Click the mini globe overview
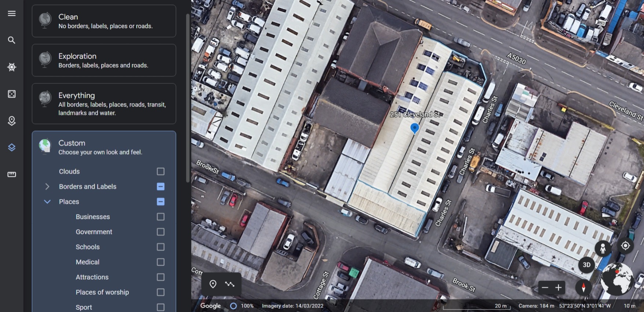Viewport: 644px width, 312px height. tap(617, 279)
